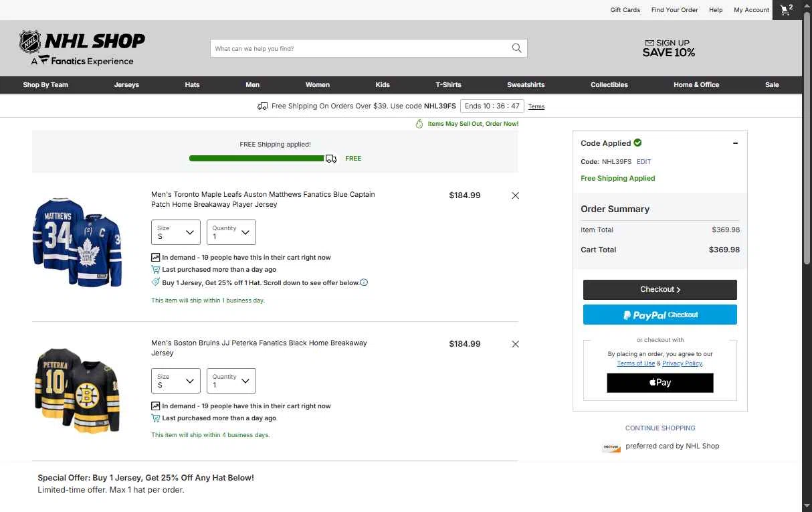Click the free shipping green progress bar
This screenshot has width=812, height=512.
pyautogui.click(x=257, y=159)
